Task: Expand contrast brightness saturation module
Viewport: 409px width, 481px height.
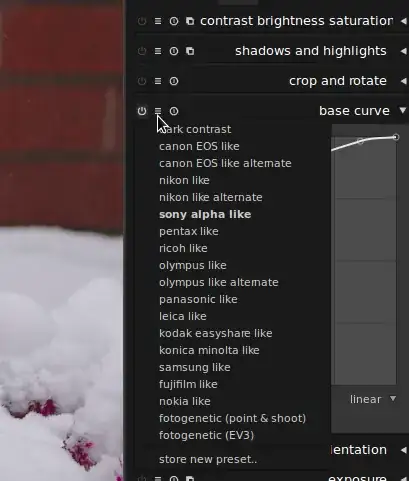Action: point(403,21)
